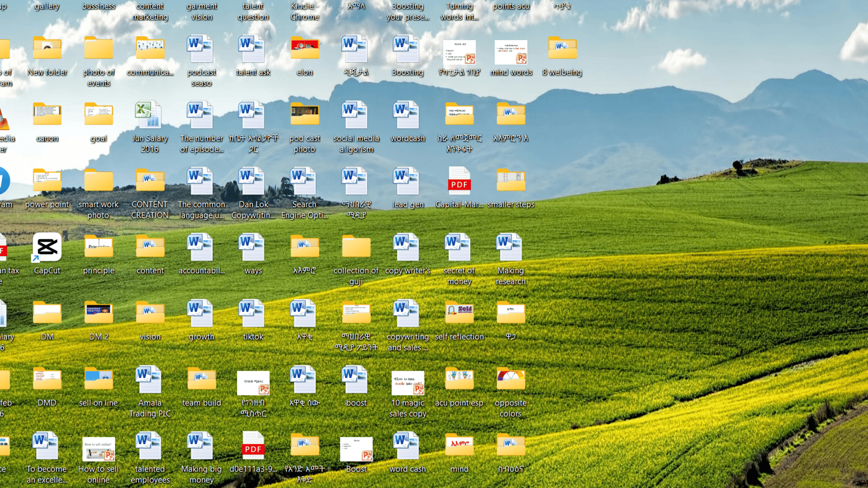
Task: Click the 'The common language u...' label
Action: point(201,210)
